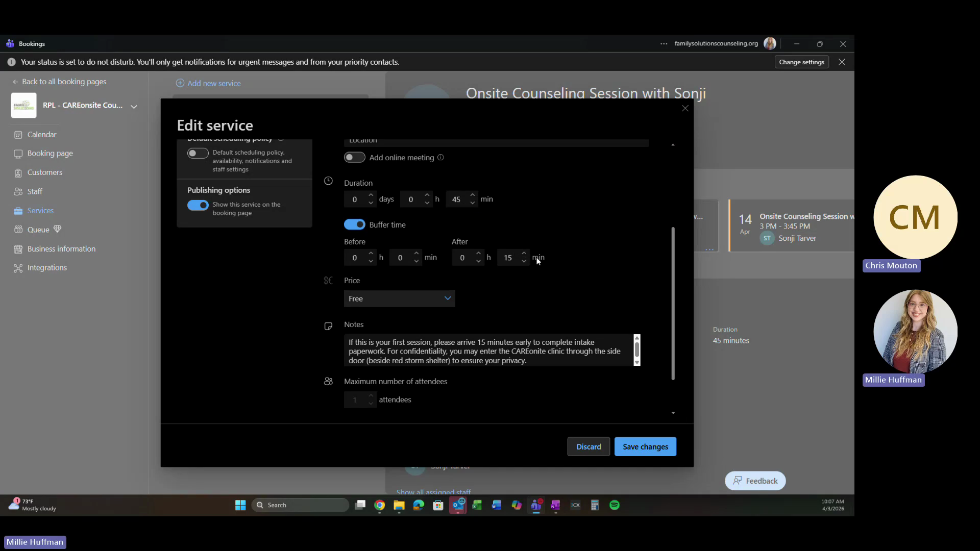
Task: Click the Duration minutes field showing 45
Action: pyautogui.click(x=457, y=199)
